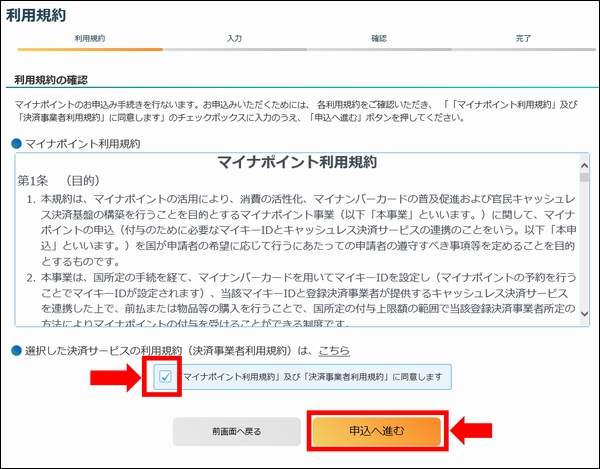600x469 pixels.
Task: Select the 入力 step in progress bar
Action: (234, 39)
